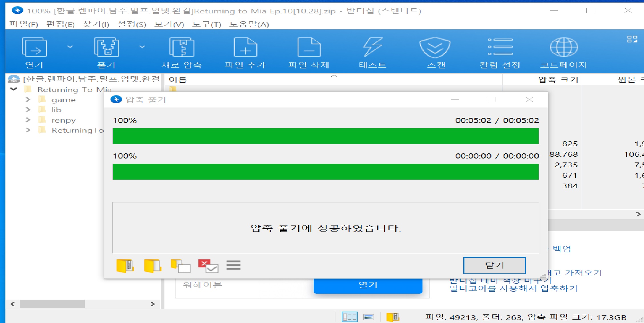644x323 pixels.
Task: Select the zip archive root in tree
Action: click(x=91, y=79)
